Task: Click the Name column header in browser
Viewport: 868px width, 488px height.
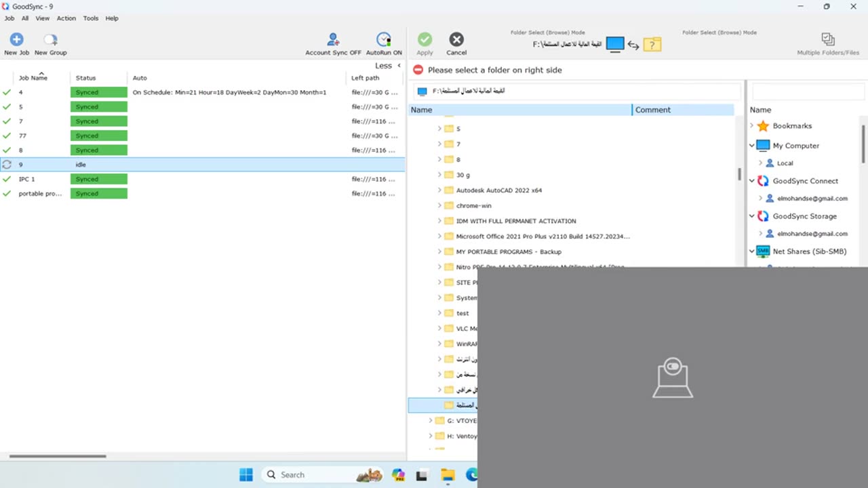Action: pos(520,110)
